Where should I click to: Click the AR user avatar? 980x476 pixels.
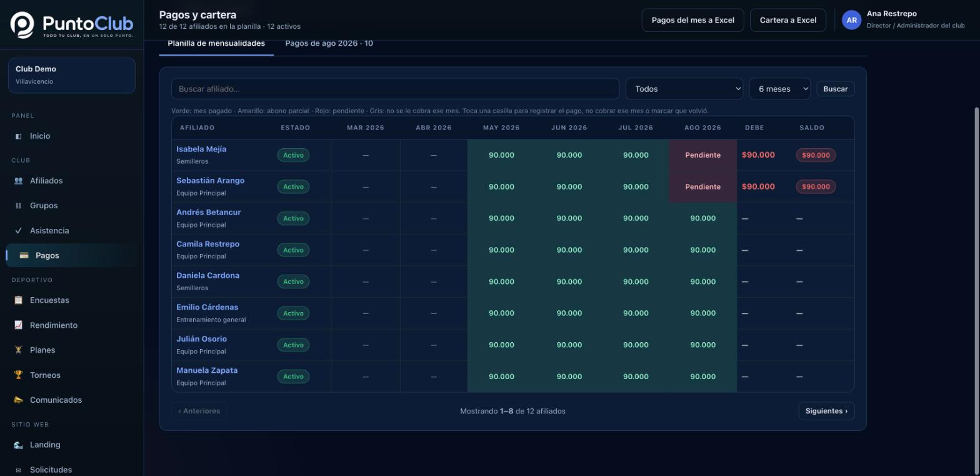pos(851,20)
